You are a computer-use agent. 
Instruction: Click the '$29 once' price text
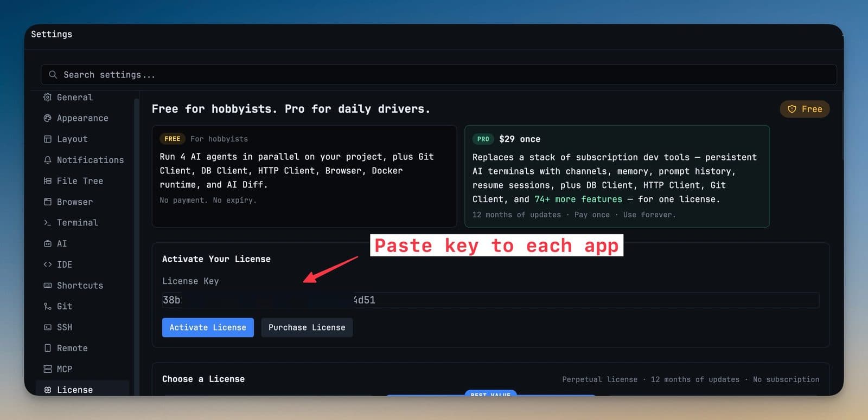tap(520, 139)
